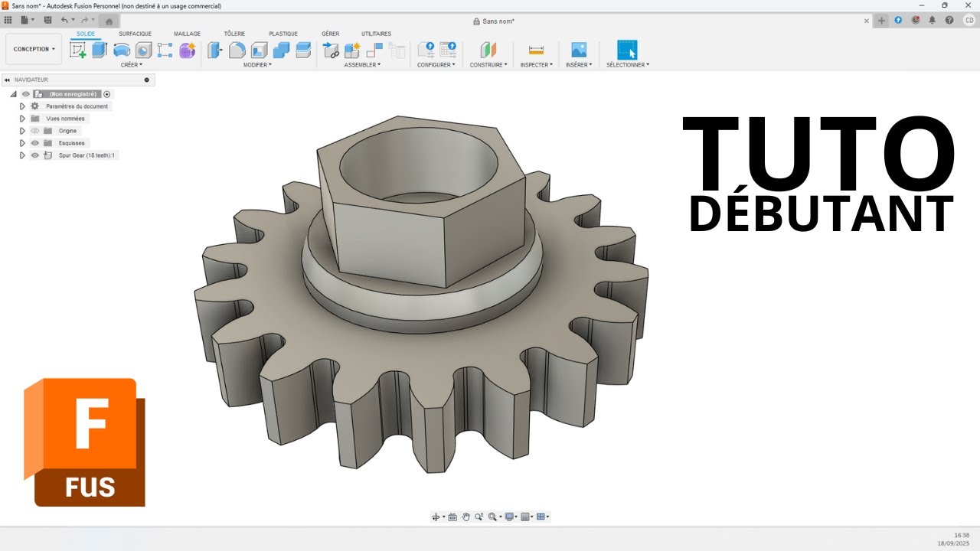Select the Revolve tool
The width and height of the screenshot is (980, 551).
tap(122, 51)
